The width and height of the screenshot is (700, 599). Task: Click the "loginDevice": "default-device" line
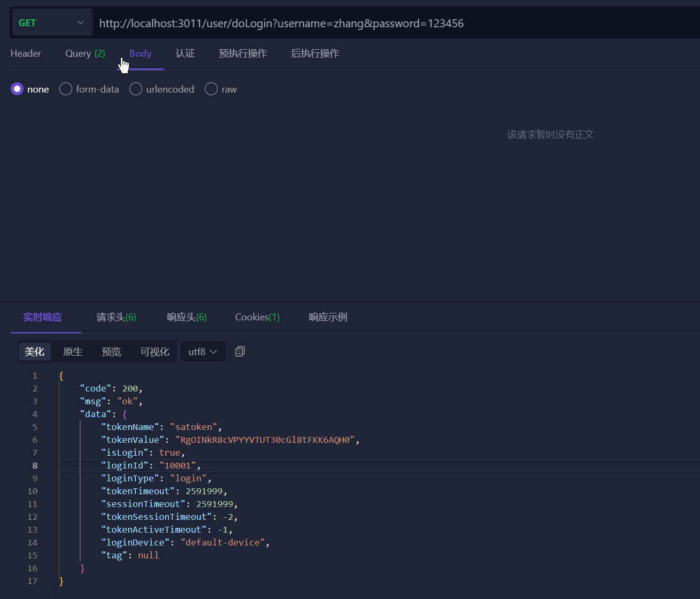(185, 542)
